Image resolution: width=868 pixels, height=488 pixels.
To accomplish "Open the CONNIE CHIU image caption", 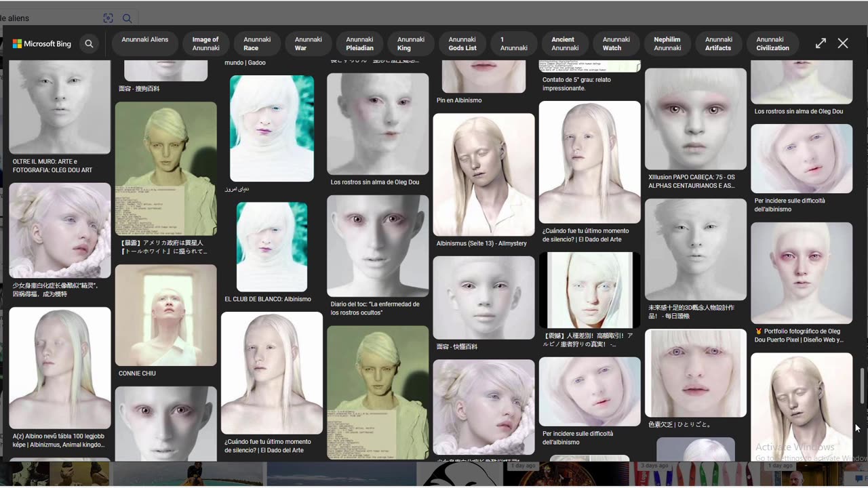I will pos(138,373).
